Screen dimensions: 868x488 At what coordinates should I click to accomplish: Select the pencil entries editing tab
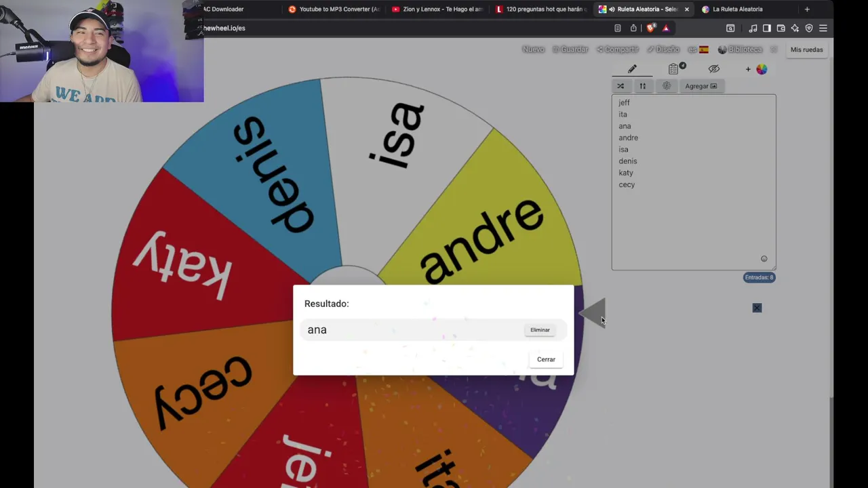pos(632,69)
